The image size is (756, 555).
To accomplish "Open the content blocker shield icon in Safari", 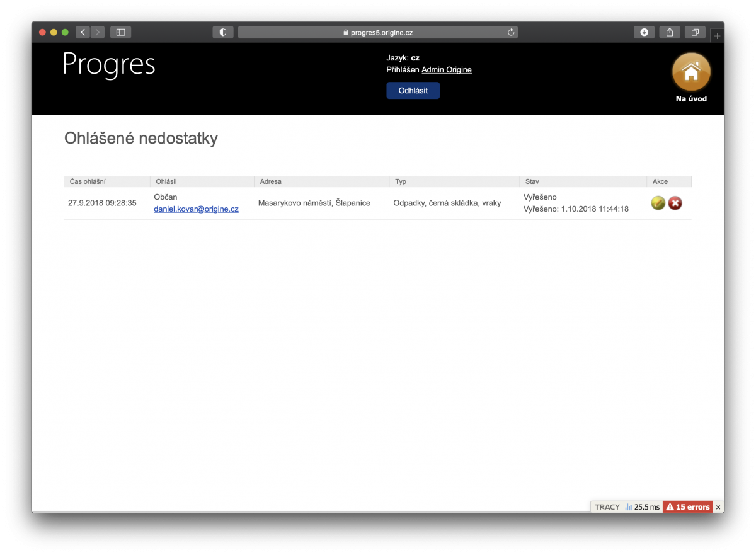I will (x=223, y=31).
